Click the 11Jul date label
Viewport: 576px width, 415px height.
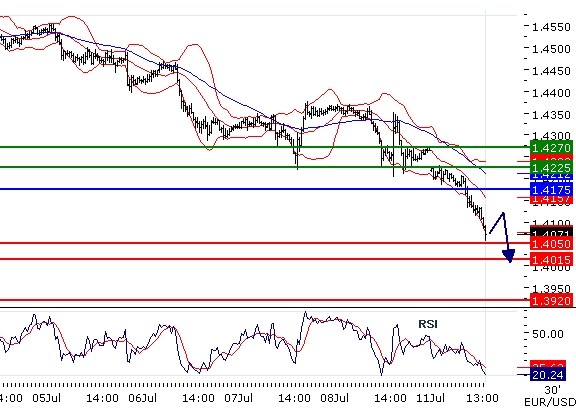pyautogui.click(x=430, y=398)
